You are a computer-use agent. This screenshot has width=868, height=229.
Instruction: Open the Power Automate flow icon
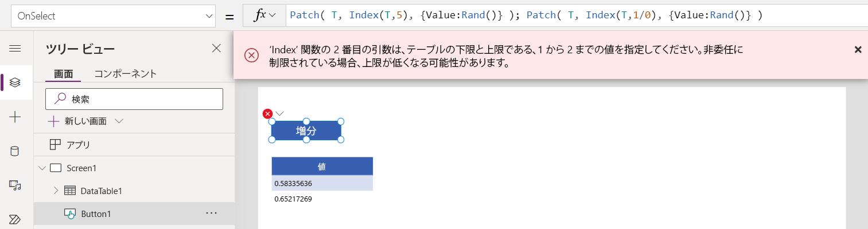click(x=15, y=219)
